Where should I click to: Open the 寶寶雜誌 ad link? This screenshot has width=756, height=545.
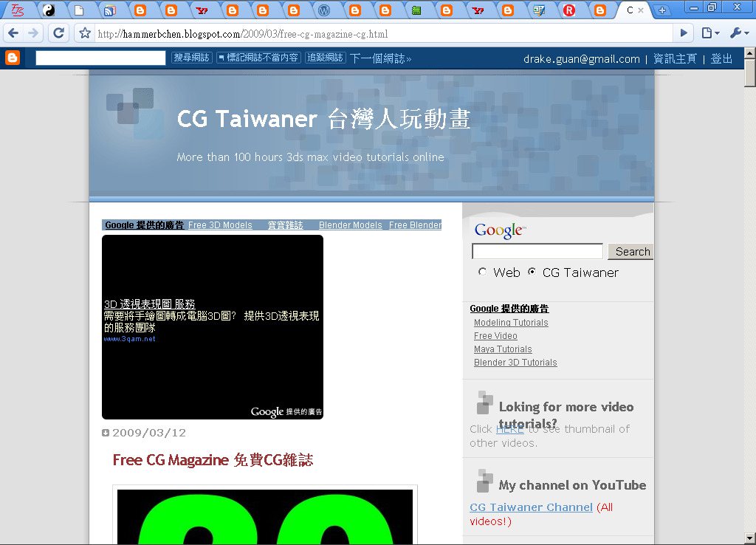[286, 224]
